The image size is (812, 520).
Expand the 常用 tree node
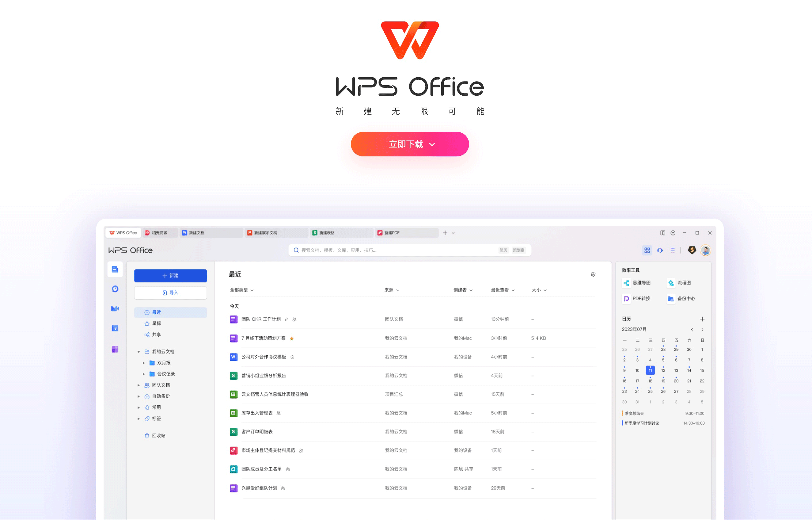pos(138,407)
